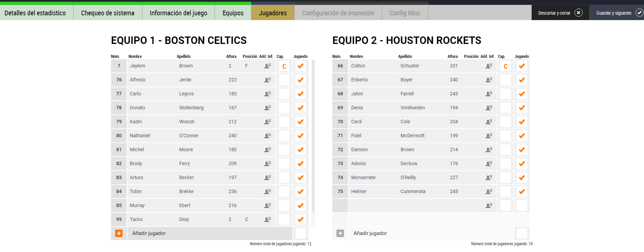Image resolution: width=644 pixels, height=252 pixels.
Task: Open additional info icon for Tobin Brekke
Action: 268,191
